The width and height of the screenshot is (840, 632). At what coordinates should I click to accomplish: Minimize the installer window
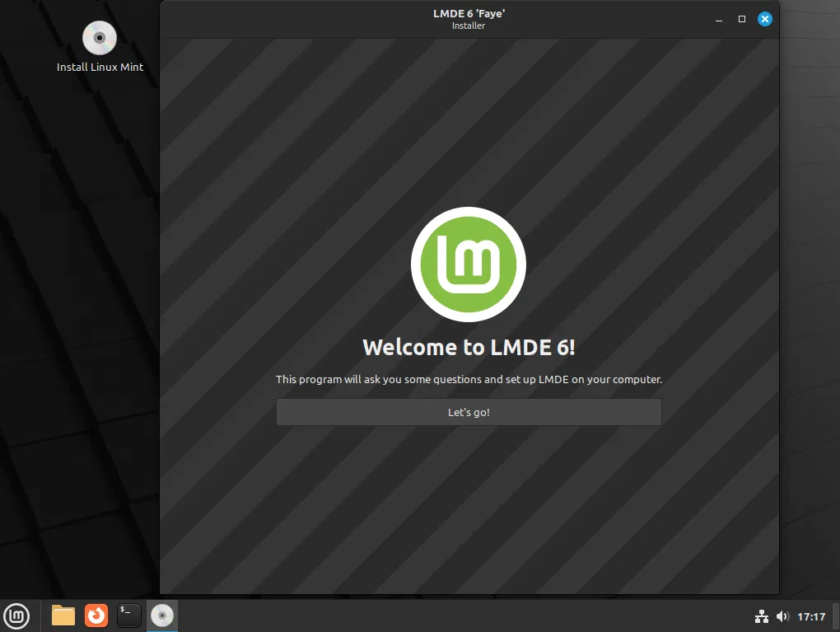click(x=719, y=20)
